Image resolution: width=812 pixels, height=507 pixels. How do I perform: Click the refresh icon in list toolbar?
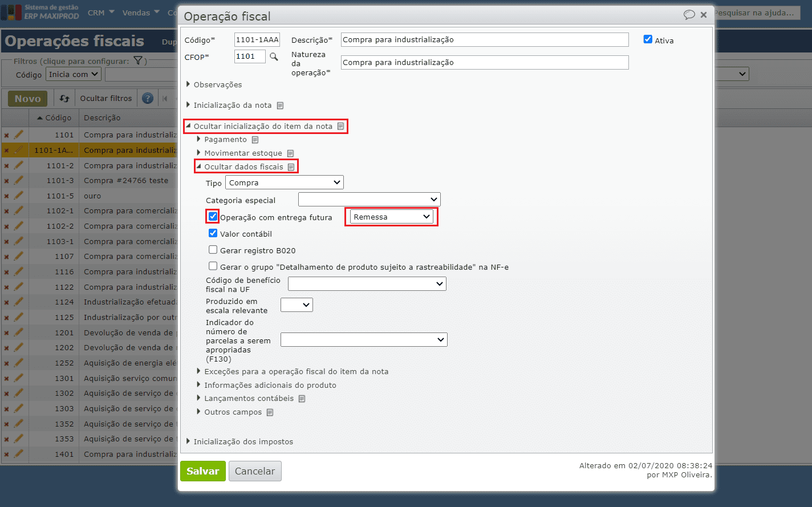(x=64, y=98)
